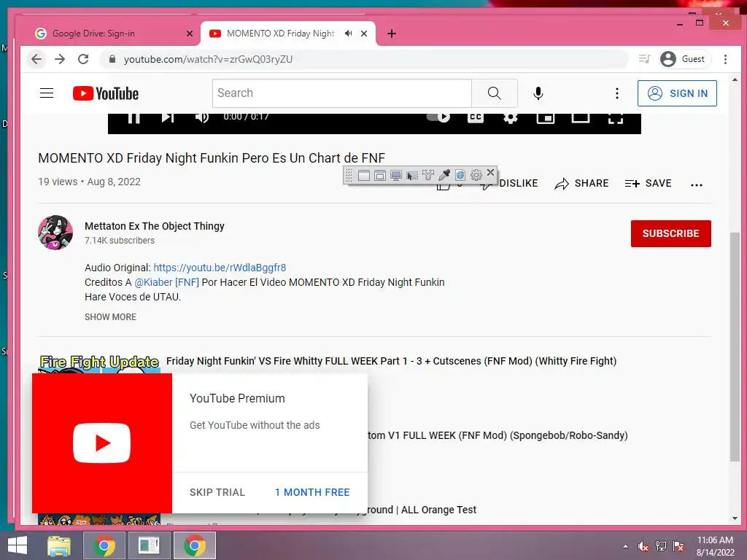747x560 pixels.
Task: Go to YouTube home via the logo
Action: coord(106,93)
